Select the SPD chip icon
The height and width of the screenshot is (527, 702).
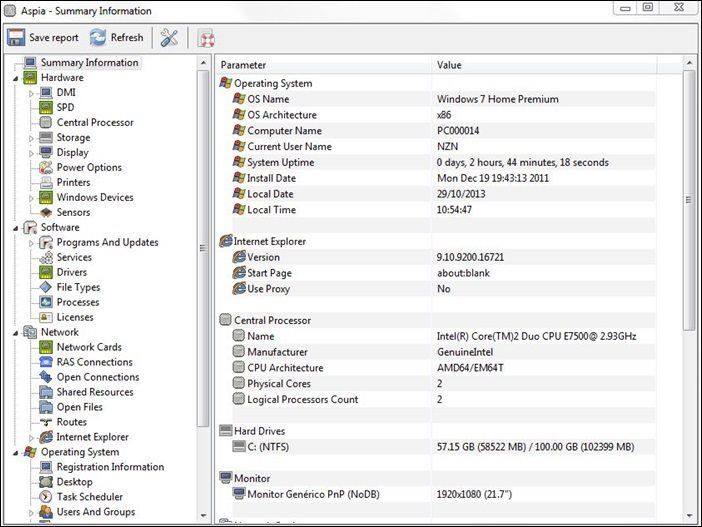click(x=46, y=107)
